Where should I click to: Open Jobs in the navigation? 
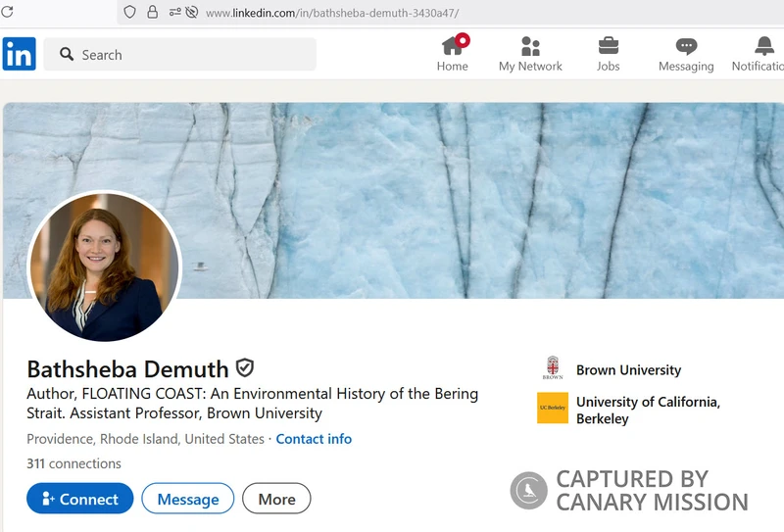click(x=608, y=54)
